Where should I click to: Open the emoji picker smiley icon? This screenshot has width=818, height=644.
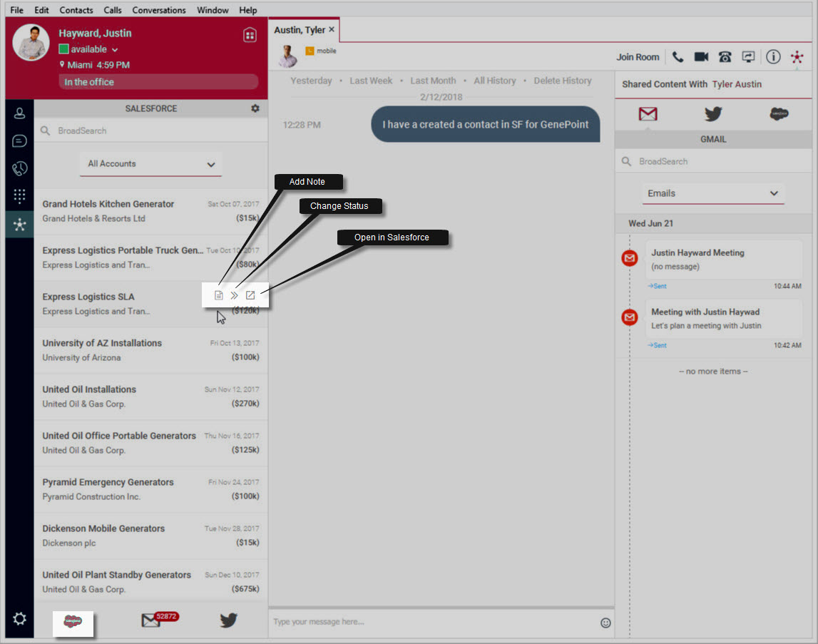click(605, 623)
